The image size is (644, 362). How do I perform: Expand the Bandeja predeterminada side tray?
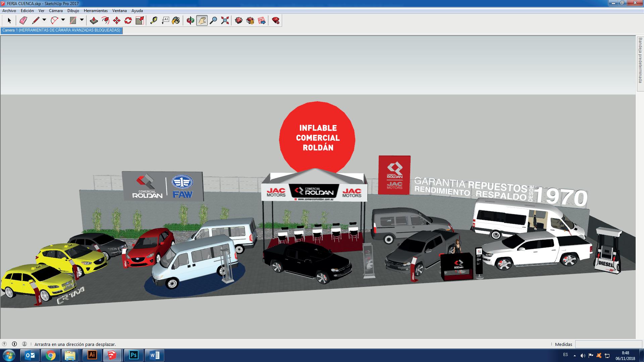(x=640, y=60)
